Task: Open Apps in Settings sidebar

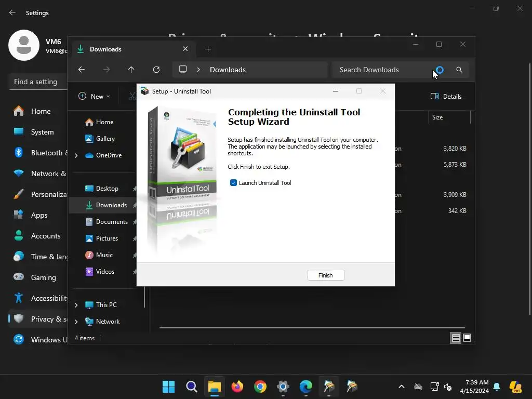Action: (39, 215)
